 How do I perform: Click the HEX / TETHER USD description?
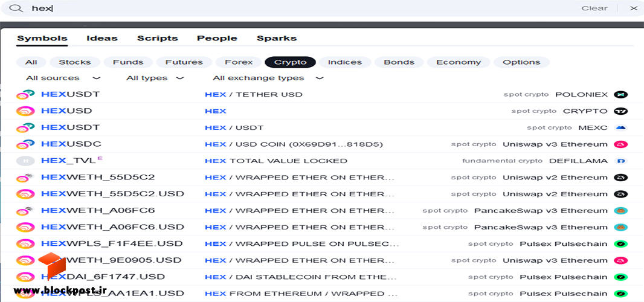click(253, 94)
